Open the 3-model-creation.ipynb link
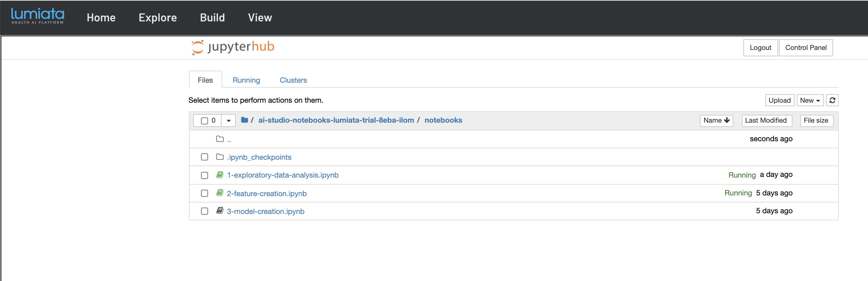Screen dimensions: 868x281 265,211
